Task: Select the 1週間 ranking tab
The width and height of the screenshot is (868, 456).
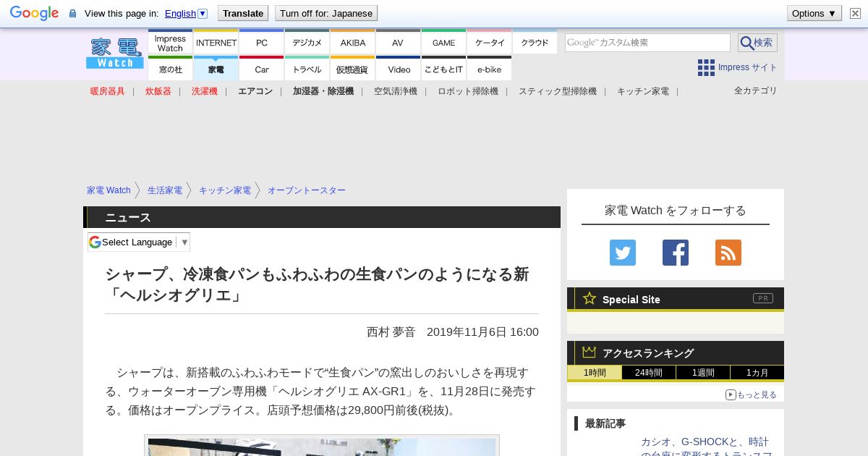Action: [703, 373]
